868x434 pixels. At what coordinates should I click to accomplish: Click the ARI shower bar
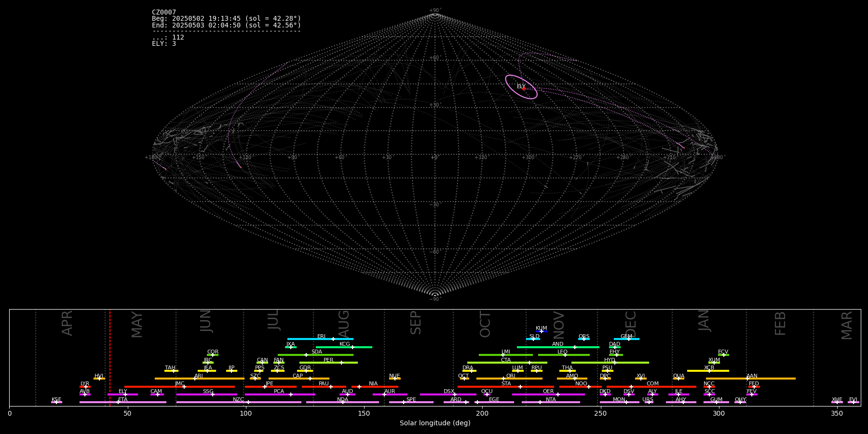click(199, 379)
